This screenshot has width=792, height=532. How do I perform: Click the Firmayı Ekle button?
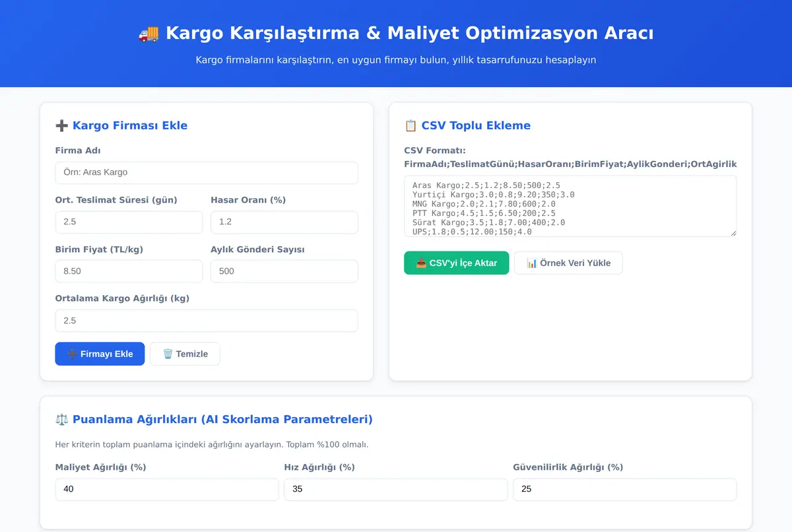pos(100,354)
